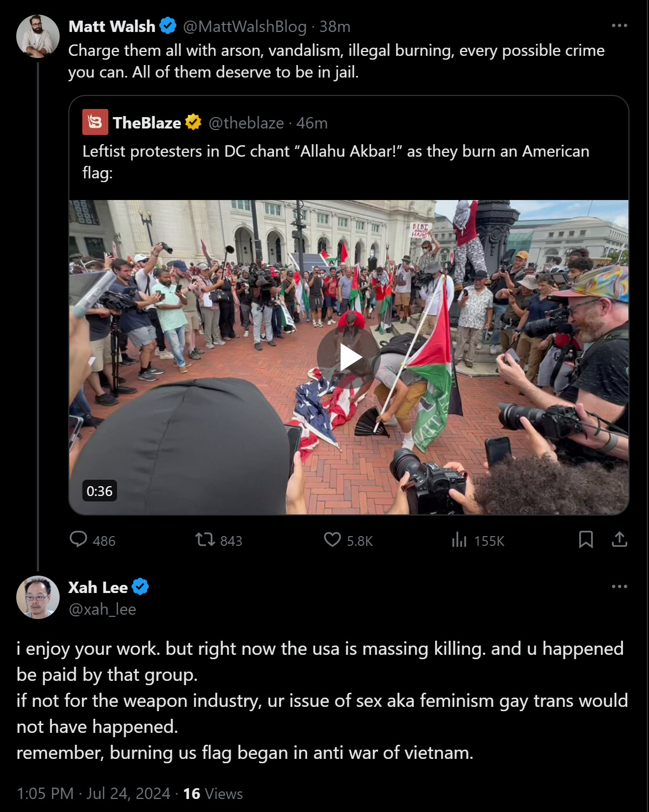This screenshot has height=812, width=649.
Task: Open Xah Lee's profile picture
Action: [37, 597]
